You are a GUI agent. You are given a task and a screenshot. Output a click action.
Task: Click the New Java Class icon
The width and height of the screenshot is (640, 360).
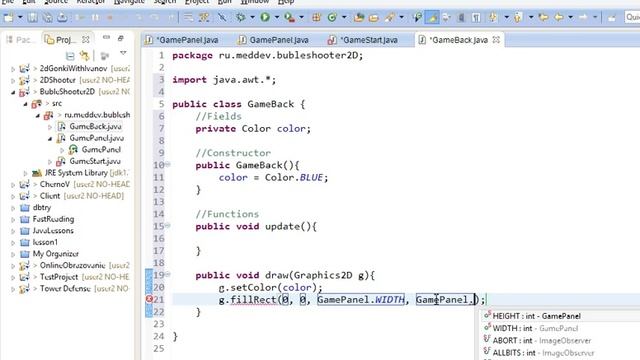[x=332, y=18]
